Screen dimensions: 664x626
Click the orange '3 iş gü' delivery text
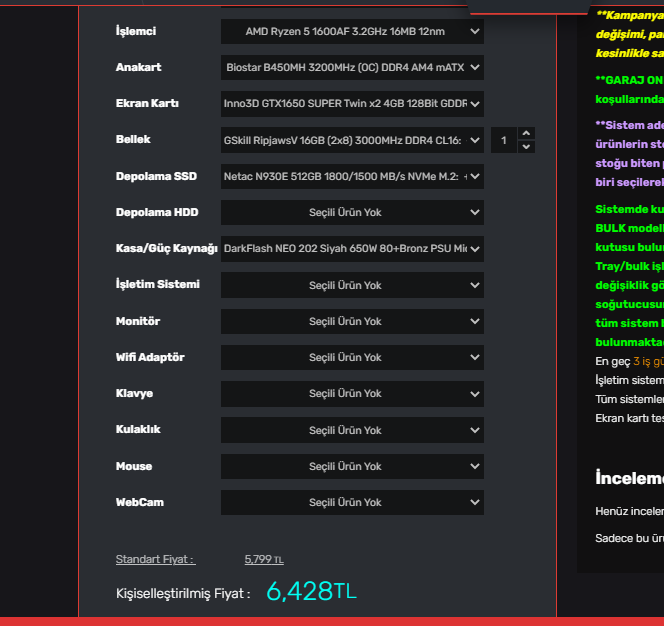pos(648,361)
